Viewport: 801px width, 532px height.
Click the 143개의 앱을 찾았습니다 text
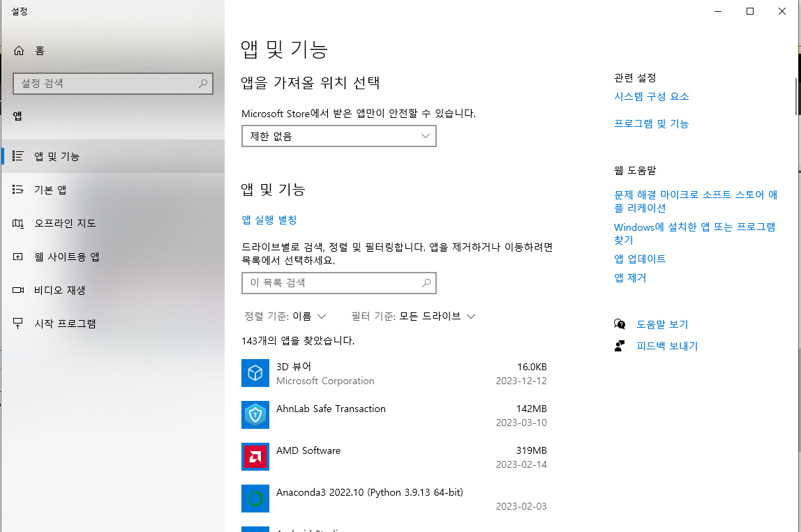pos(298,341)
